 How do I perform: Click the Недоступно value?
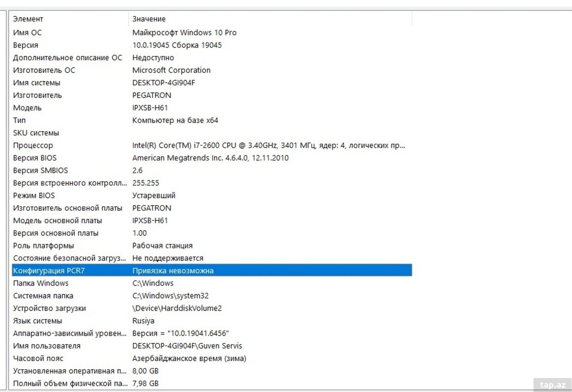(x=153, y=58)
